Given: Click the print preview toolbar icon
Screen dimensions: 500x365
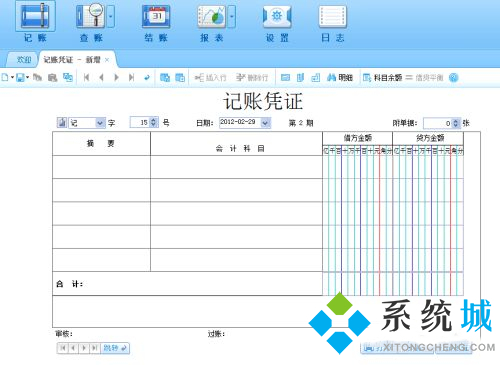Looking at the screenshot, I should click(52, 78).
